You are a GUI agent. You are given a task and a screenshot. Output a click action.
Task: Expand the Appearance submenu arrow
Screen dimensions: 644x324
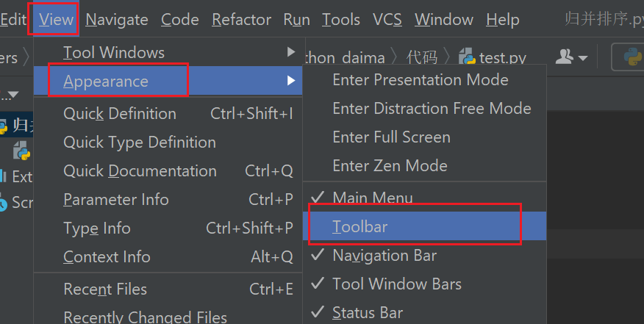tap(291, 81)
